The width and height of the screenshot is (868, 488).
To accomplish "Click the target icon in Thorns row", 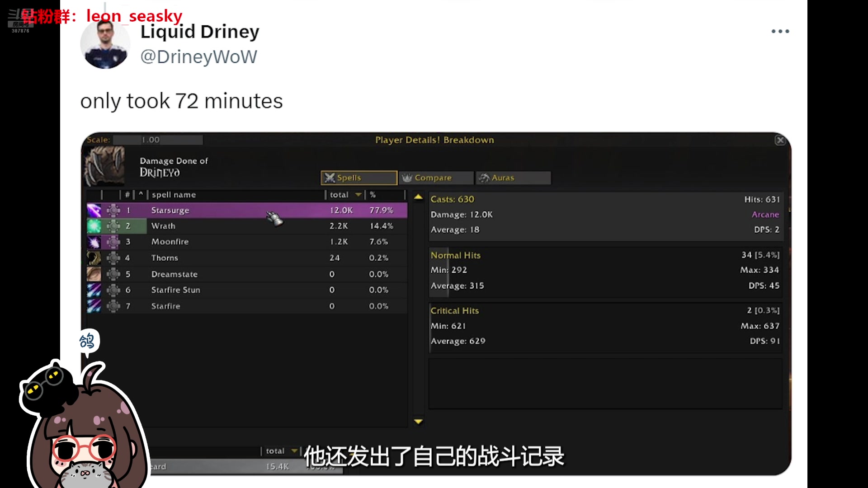I will point(113,258).
